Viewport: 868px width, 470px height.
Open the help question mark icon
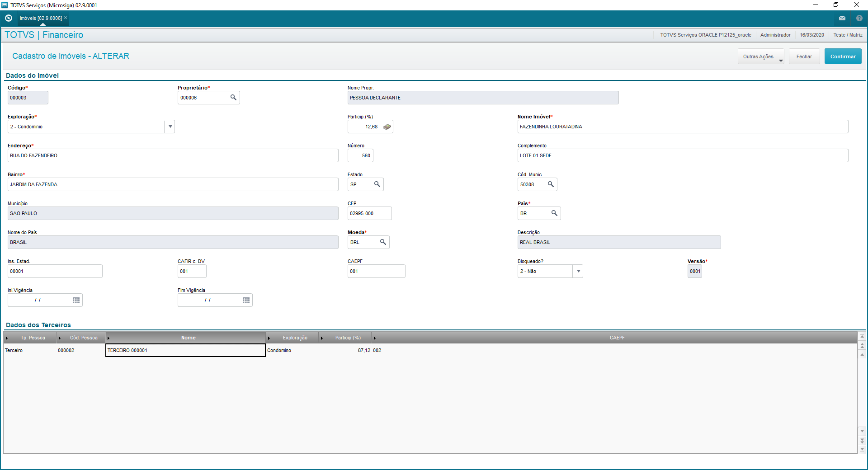coord(859,18)
